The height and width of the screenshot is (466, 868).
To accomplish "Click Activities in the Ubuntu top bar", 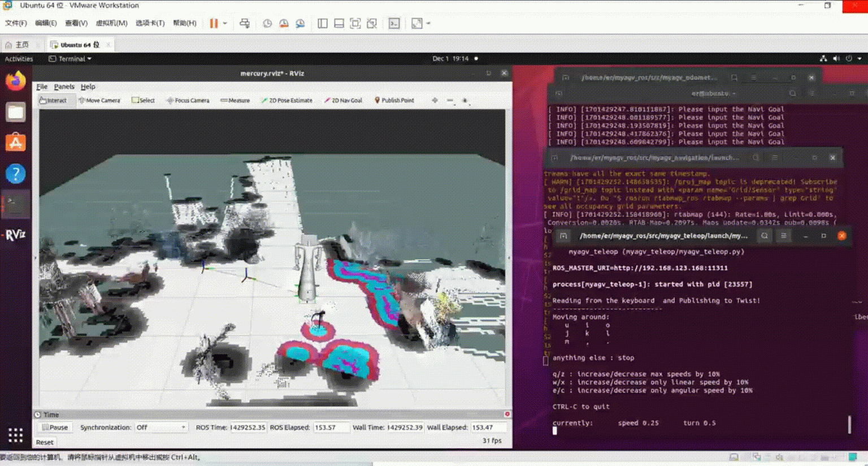I will [x=19, y=59].
